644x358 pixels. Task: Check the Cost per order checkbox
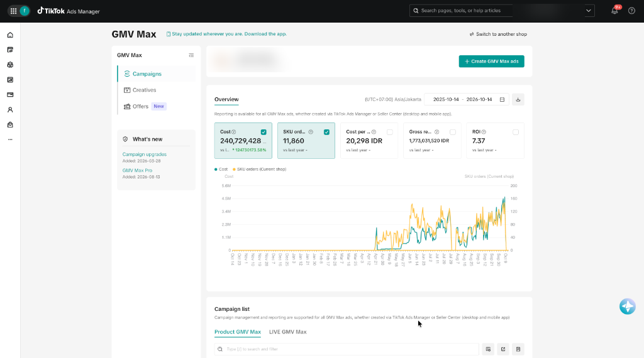point(389,132)
